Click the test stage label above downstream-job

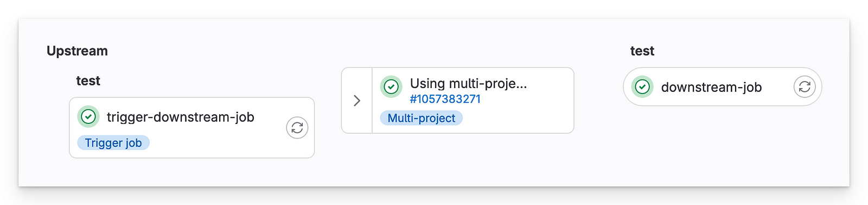(x=642, y=51)
